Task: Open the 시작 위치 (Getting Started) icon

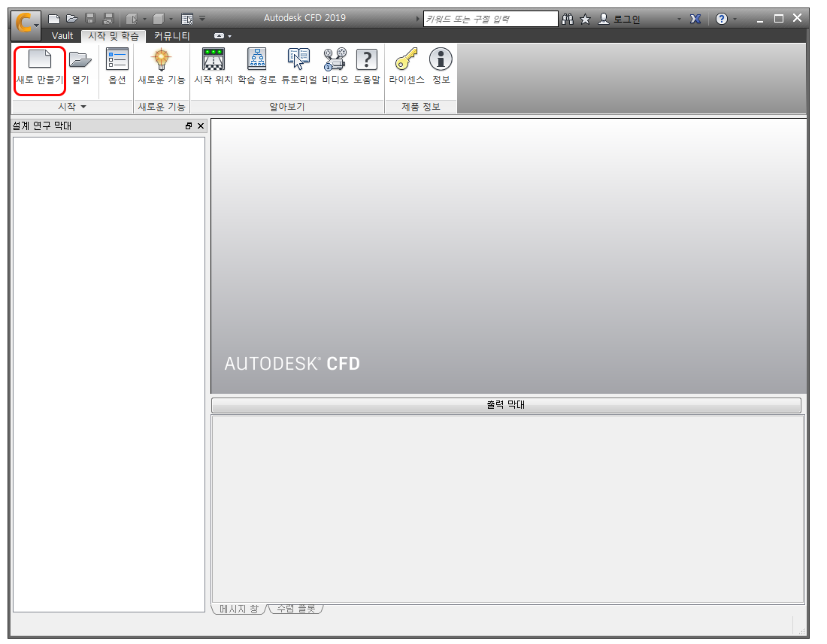Action: click(213, 67)
